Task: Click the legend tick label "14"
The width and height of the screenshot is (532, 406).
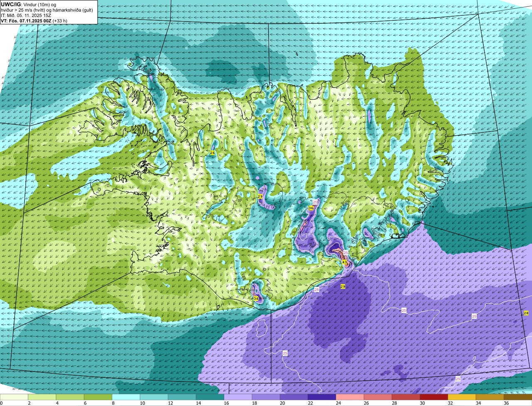Action: [198, 403]
